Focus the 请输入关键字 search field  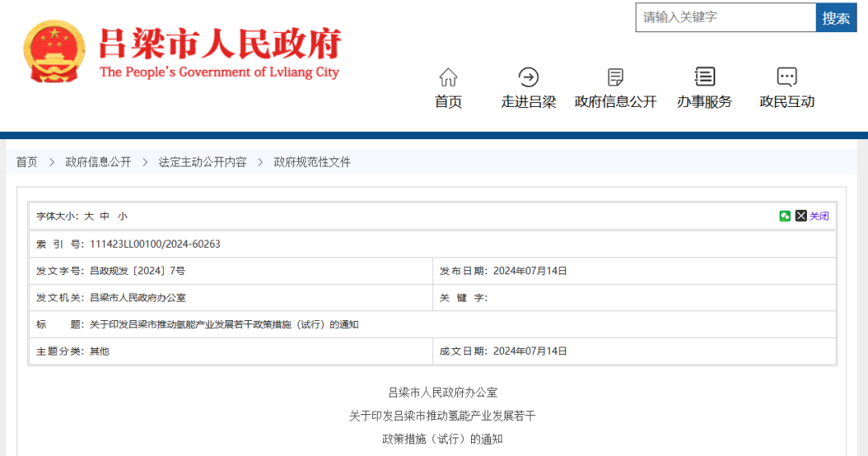(725, 17)
